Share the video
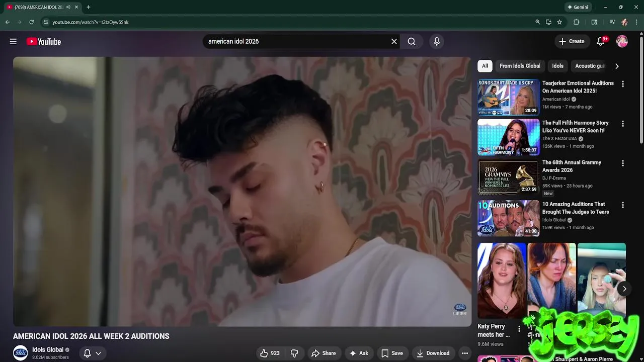The height and width of the screenshot is (362, 644). pos(324,353)
